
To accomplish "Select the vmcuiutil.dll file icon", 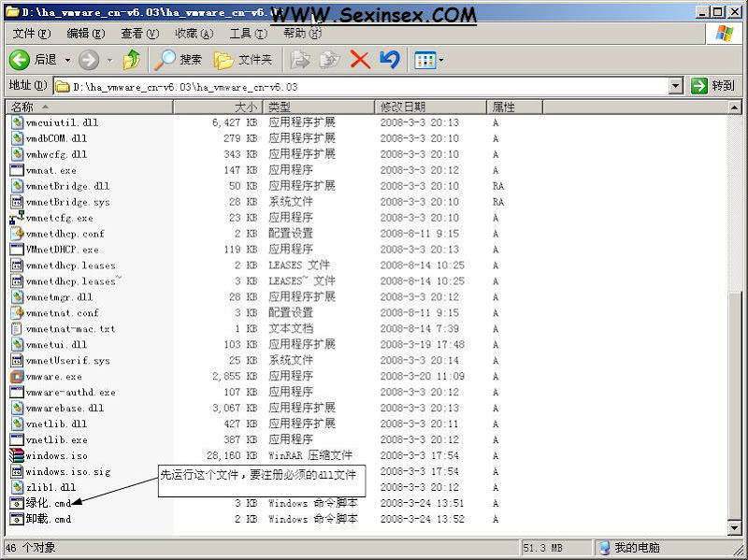I will (17, 122).
